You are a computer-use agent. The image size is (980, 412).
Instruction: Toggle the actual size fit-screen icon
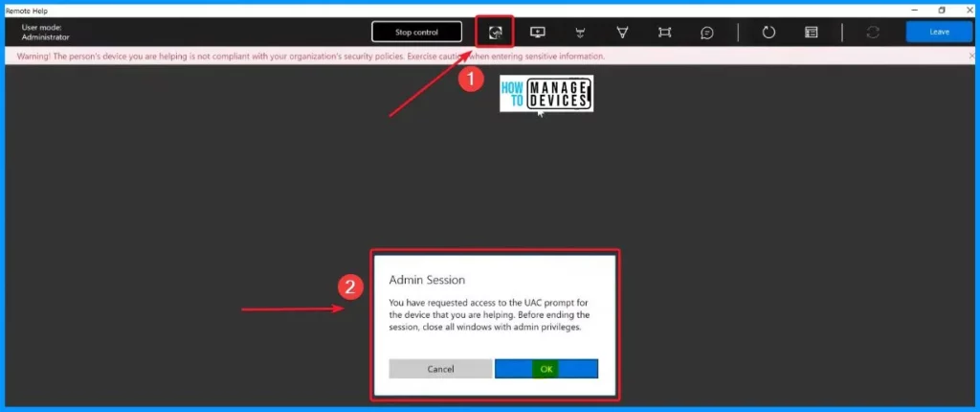coord(664,33)
